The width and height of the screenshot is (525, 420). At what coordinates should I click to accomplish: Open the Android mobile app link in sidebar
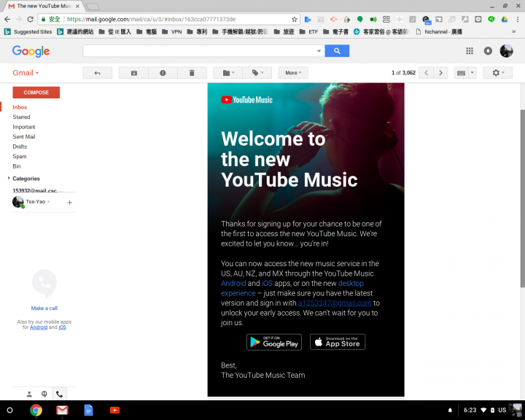39,327
